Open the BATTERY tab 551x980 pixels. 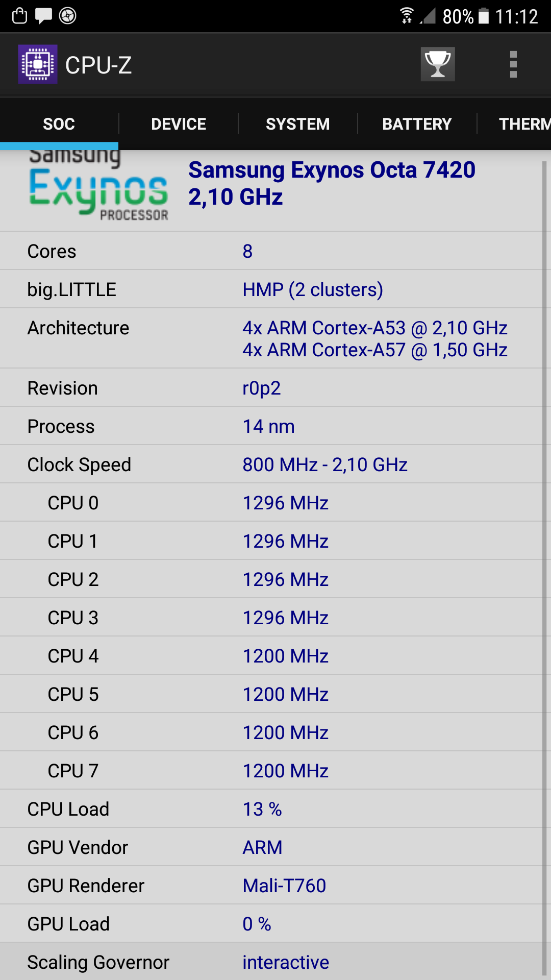click(x=417, y=124)
